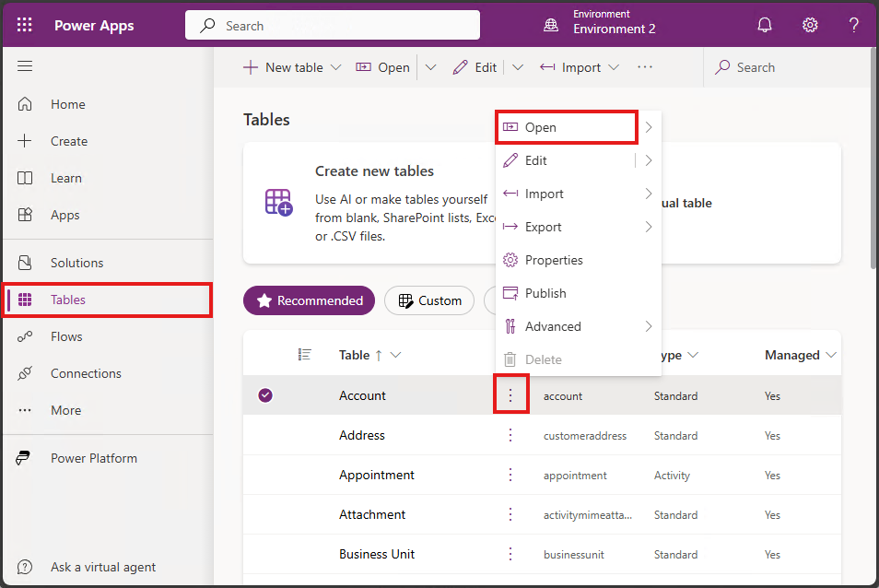Click the Create new tables grid icon
This screenshot has height=588, width=879.
[x=278, y=203]
